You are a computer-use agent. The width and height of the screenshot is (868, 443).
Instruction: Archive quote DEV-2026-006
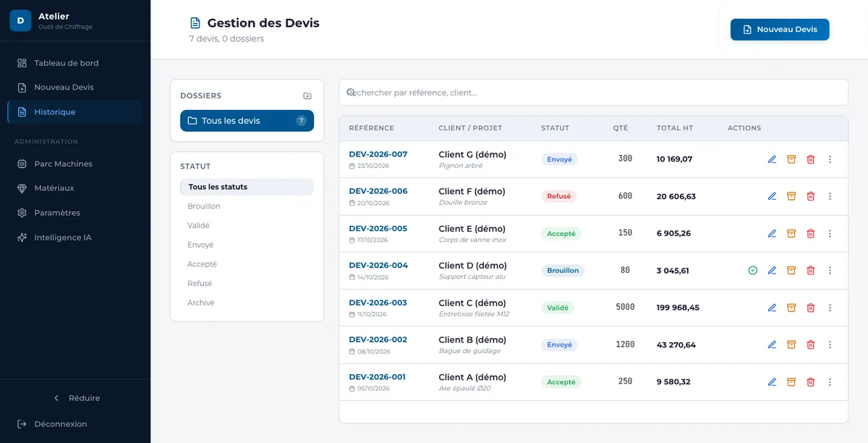(791, 196)
